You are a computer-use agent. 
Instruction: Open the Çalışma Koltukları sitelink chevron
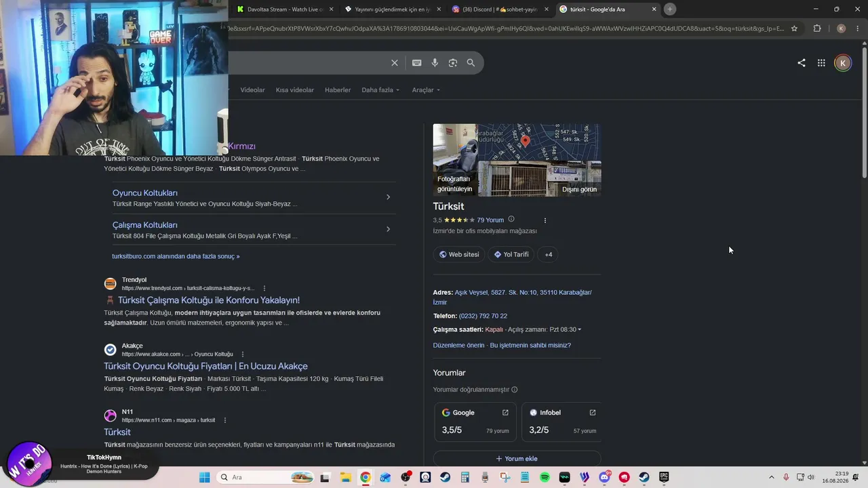pyautogui.click(x=388, y=229)
